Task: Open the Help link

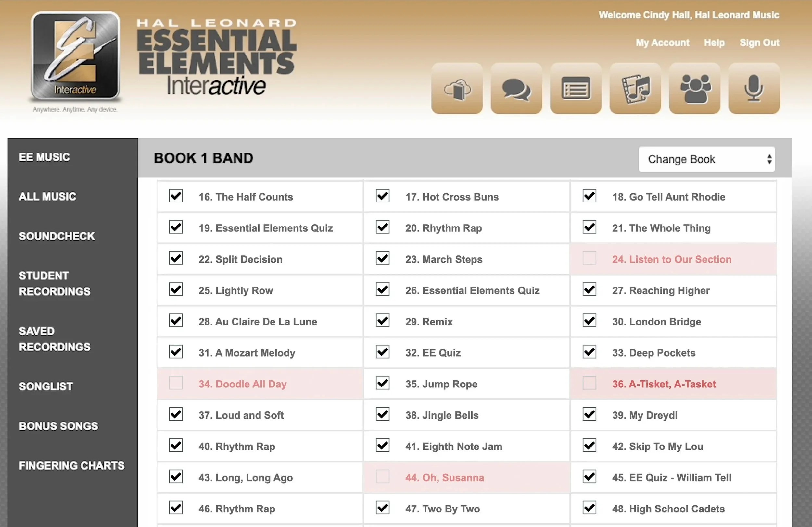Action: click(714, 43)
